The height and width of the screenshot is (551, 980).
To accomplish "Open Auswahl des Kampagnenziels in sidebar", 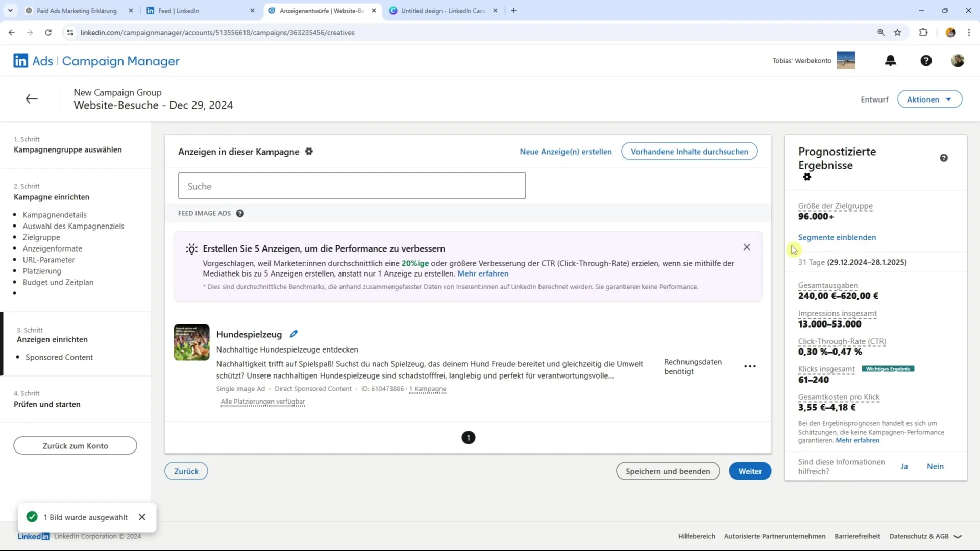I will point(73,226).
